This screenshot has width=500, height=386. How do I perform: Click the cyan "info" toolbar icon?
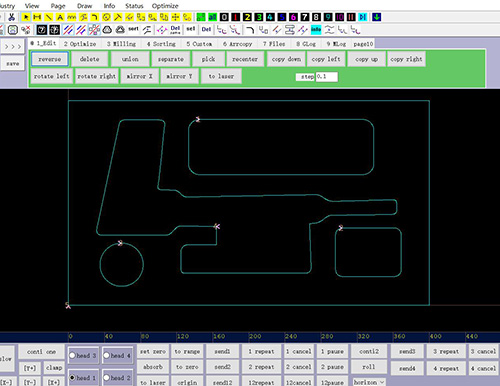pyautogui.click(x=316, y=30)
